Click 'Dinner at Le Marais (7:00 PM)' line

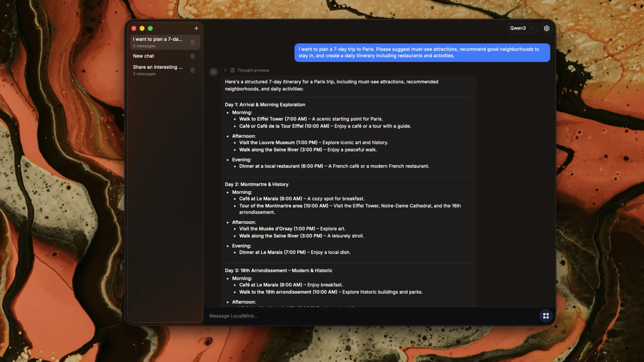point(295,253)
